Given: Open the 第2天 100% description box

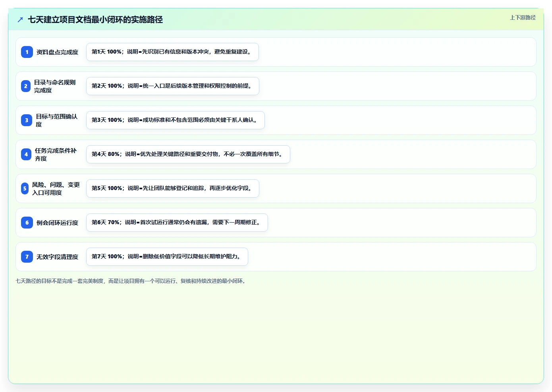Looking at the screenshot, I should click(x=173, y=86).
